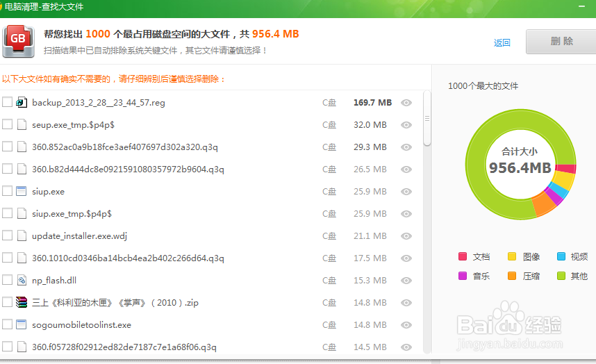This screenshot has width=596, height=364.
Task: Click eye icon for sogoumobiletoolinst.exe
Action: coord(406,325)
